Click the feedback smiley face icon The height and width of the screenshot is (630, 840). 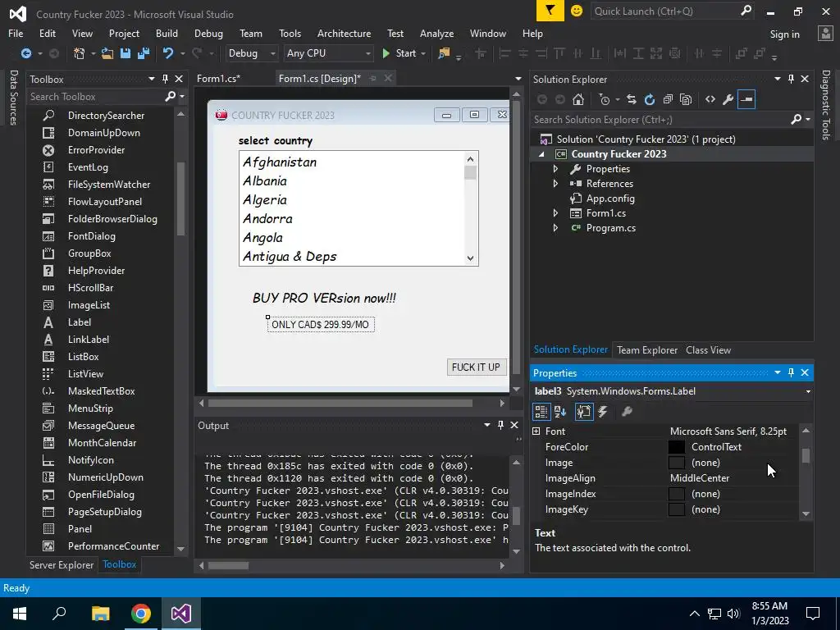[577, 11]
